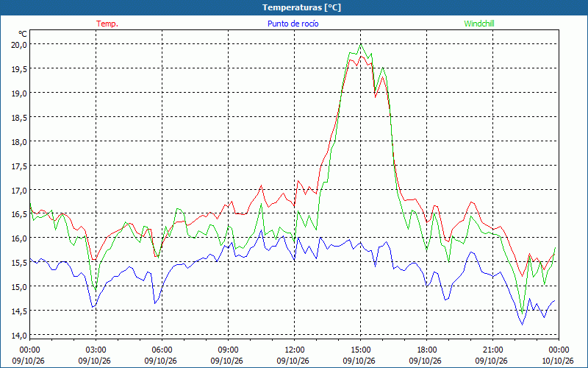Click the Temperaturas [°C] title bar
The image size is (588, 368).
(x=294, y=7)
